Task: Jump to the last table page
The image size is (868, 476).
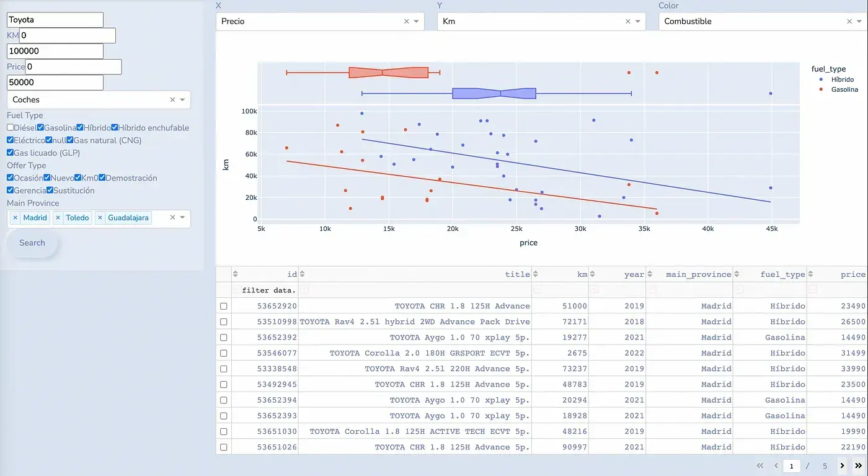Action: (x=859, y=465)
